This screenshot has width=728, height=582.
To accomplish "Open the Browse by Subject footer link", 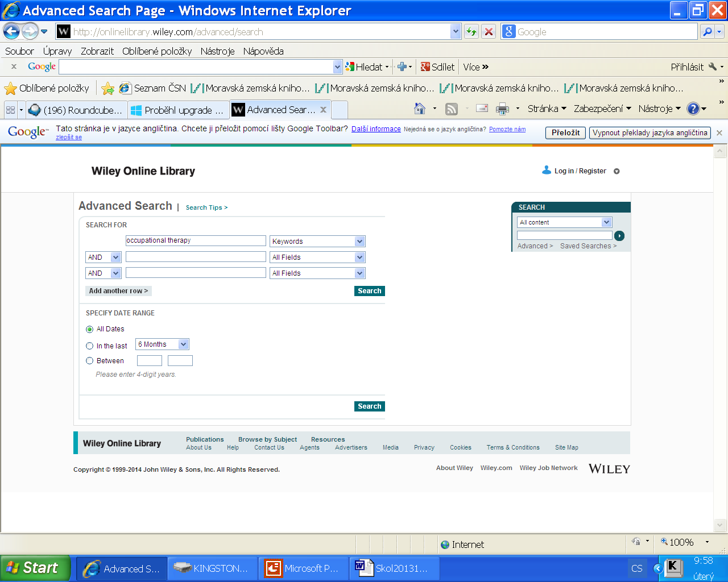I will [x=267, y=439].
